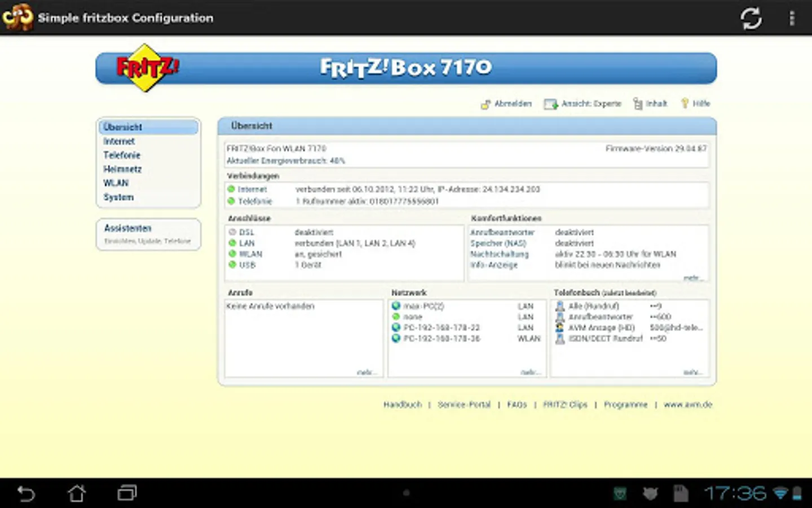Screen dimensions: 812x508
Task: Click the icon beside AVM Ansage (HD)
Action: coord(560,327)
